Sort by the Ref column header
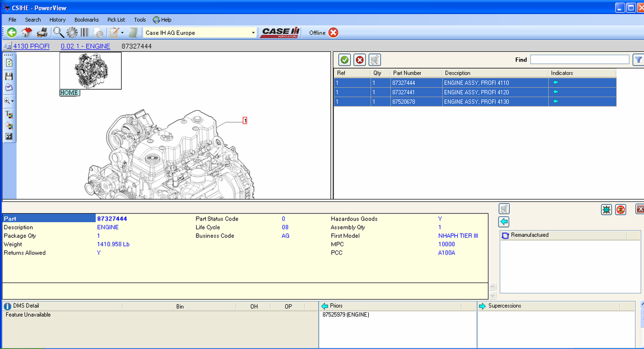The image size is (644, 349). tap(352, 73)
